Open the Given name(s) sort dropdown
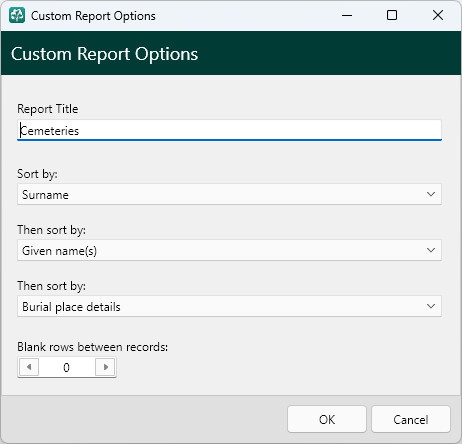The image size is (462, 444). [x=229, y=250]
